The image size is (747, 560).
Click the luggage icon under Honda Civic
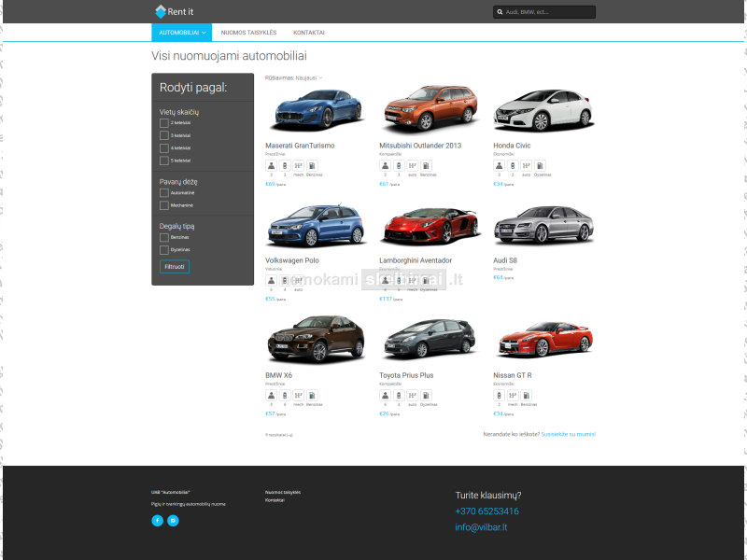(513, 166)
